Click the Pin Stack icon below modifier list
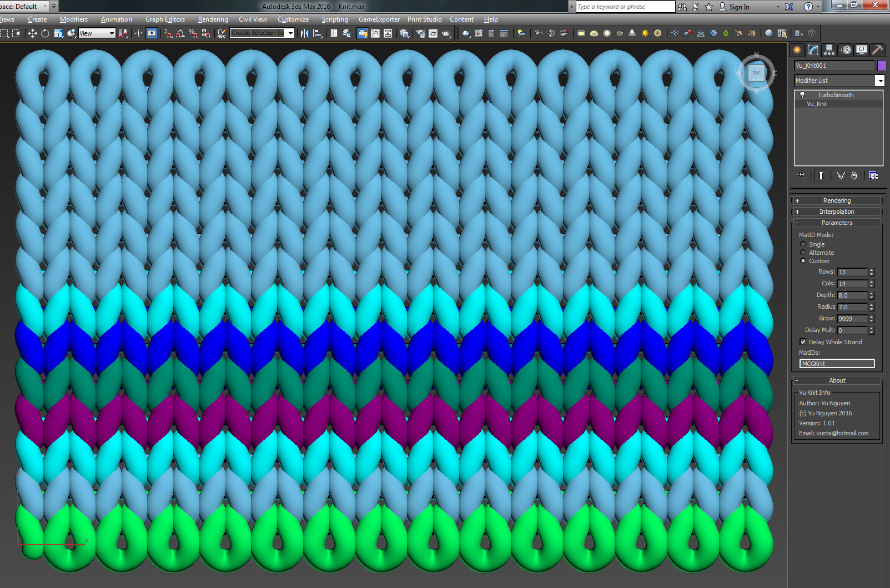Image resolution: width=890 pixels, height=588 pixels. pyautogui.click(x=801, y=175)
